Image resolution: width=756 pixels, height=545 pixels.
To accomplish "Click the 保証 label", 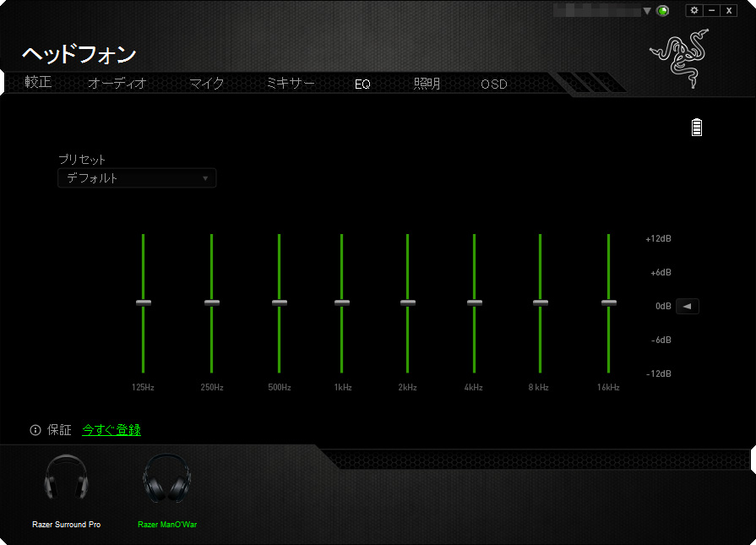I will 59,430.
